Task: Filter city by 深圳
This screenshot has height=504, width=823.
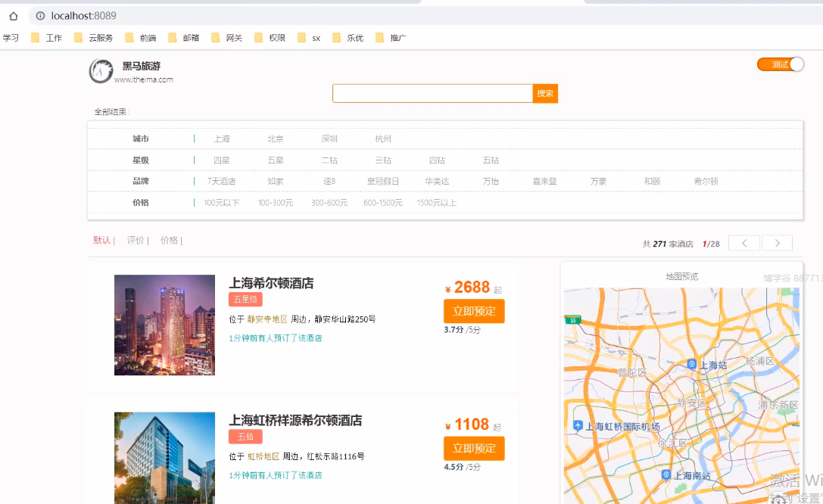Action: [x=329, y=139]
